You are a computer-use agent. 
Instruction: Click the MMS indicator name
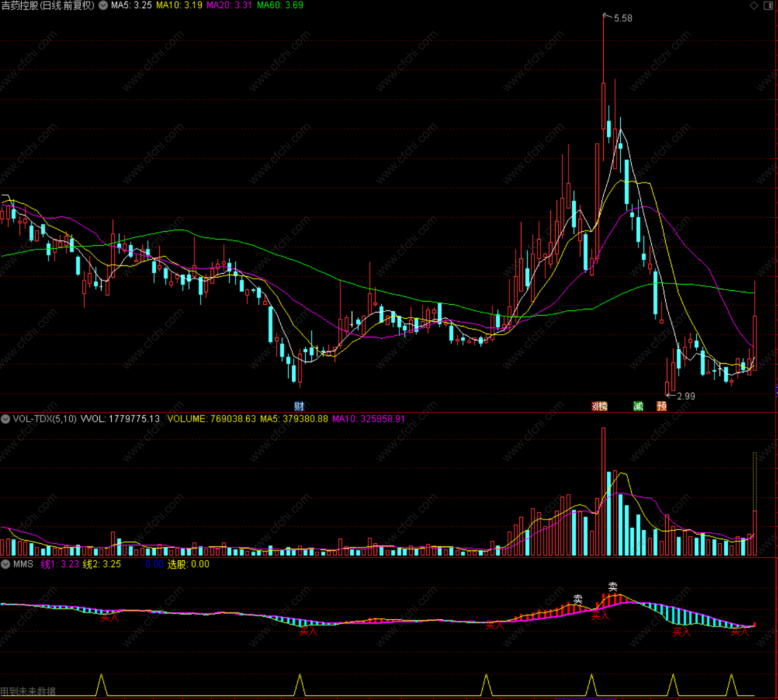[23, 564]
